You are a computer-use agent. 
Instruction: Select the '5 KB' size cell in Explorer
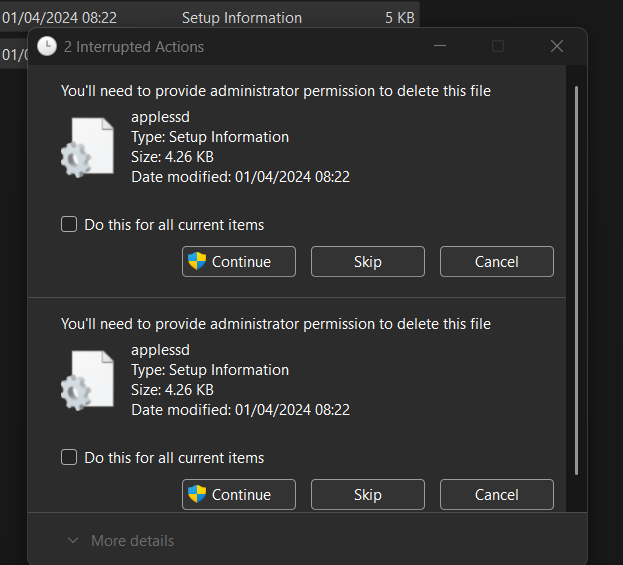click(x=400, y=18)
